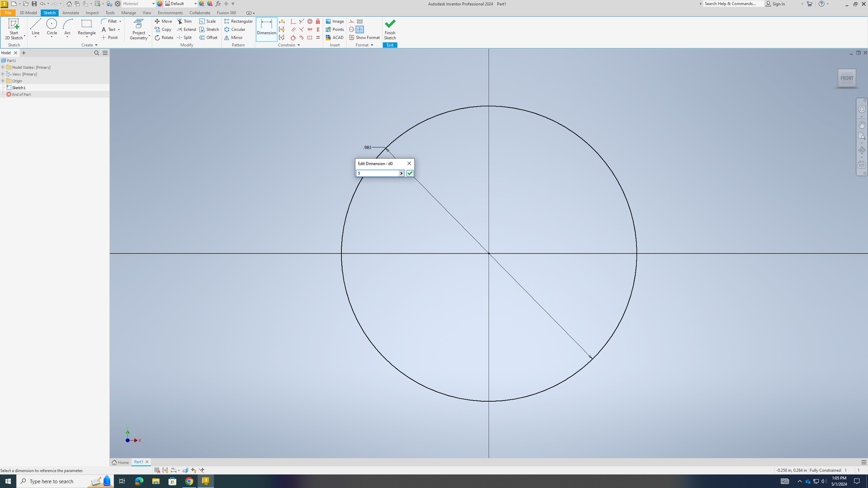
Task: Toggle Show Format display
Action: (x=364, y=38)
